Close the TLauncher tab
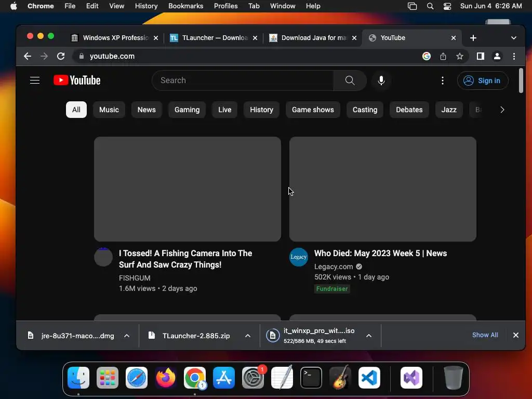Image resolution: width=532 pixels, height=399 pixels. point(255,38)
